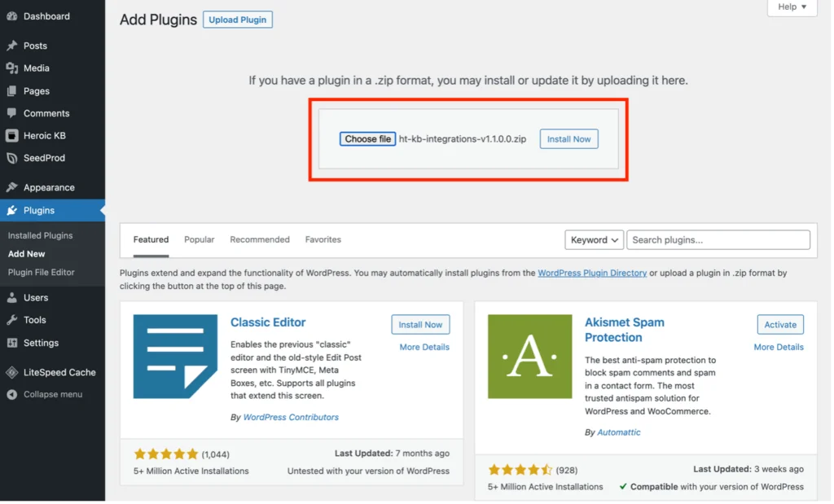Click the Akismet plugin logo thumbnail

(530, 357)
